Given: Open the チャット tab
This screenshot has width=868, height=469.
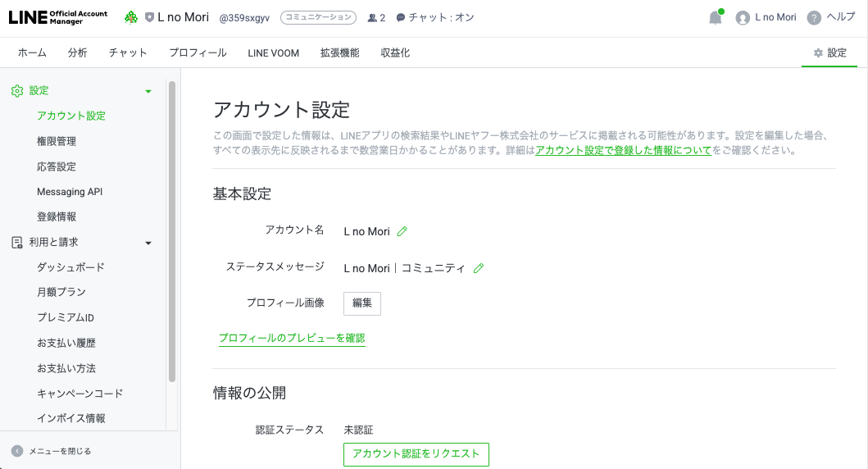Looking at the screenshot, I should click(x=128, y=52).
